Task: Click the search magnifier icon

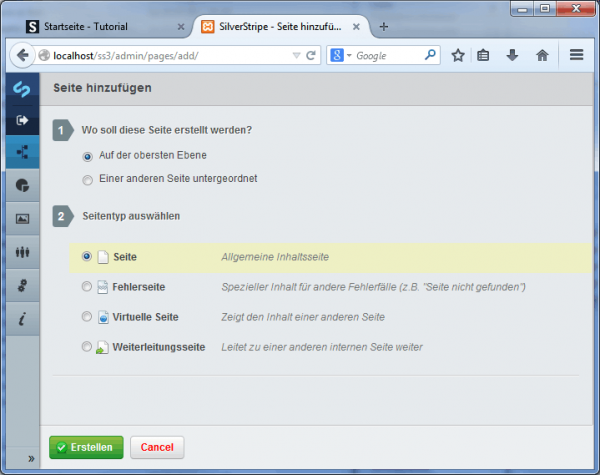Action: click(430, 55)
